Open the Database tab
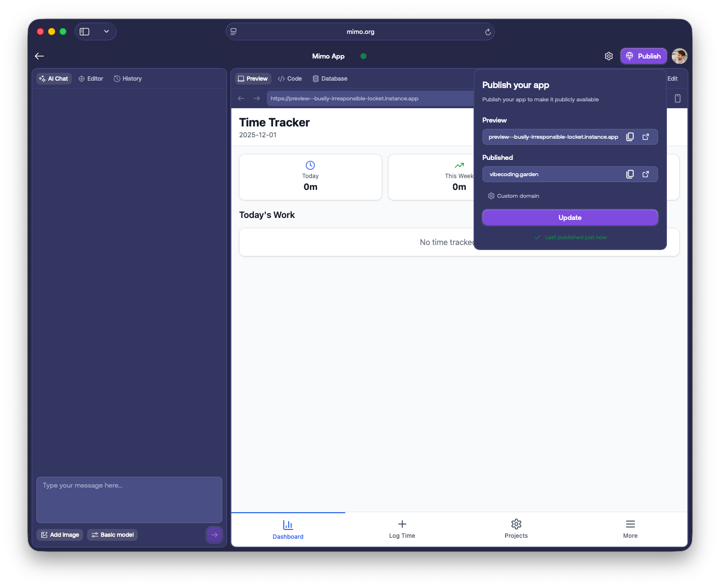The image size is (720, 588). click(330, 79)
